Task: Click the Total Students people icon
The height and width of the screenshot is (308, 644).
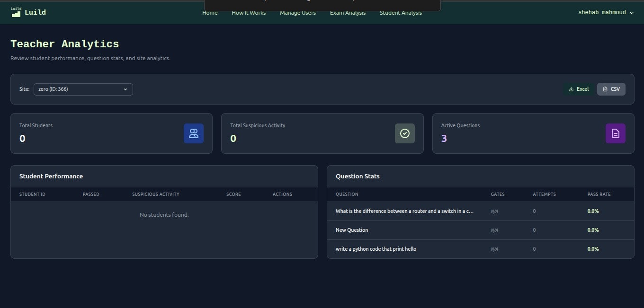Action: [194, 133]
